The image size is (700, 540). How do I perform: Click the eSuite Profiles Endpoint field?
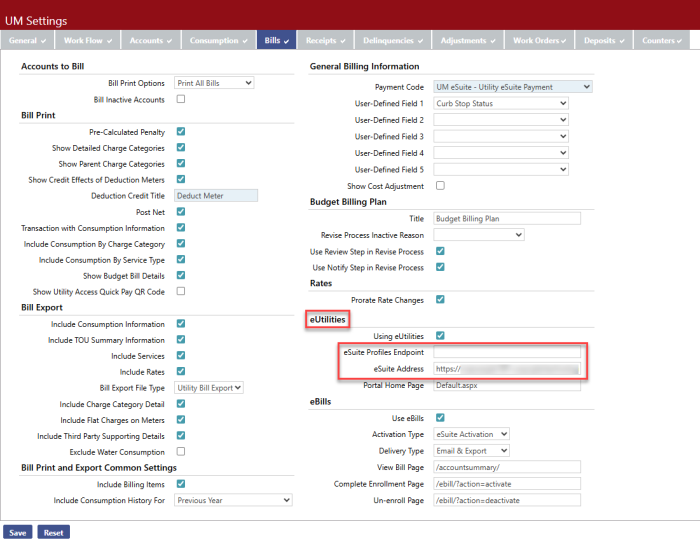507,353
